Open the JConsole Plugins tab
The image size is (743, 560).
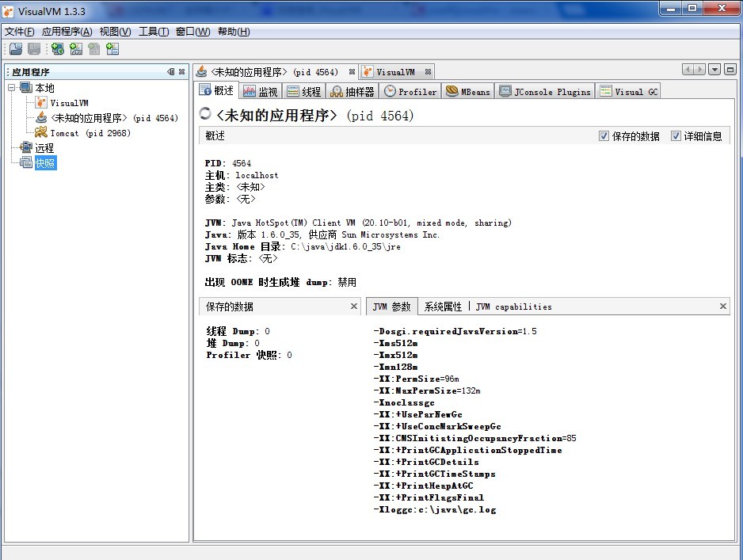[545, 91]
